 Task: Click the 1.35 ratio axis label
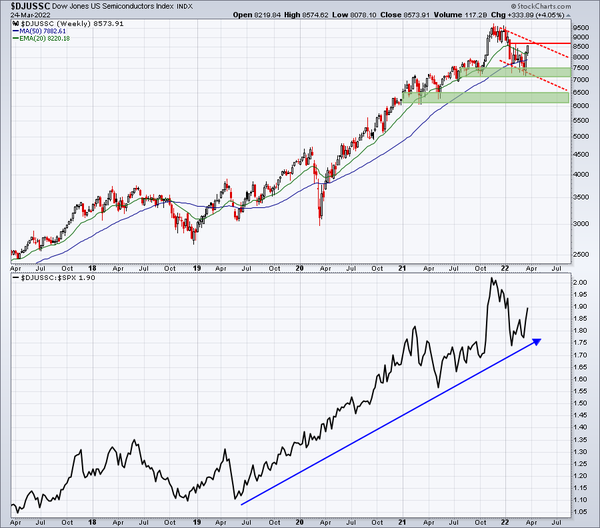[580, 440]
